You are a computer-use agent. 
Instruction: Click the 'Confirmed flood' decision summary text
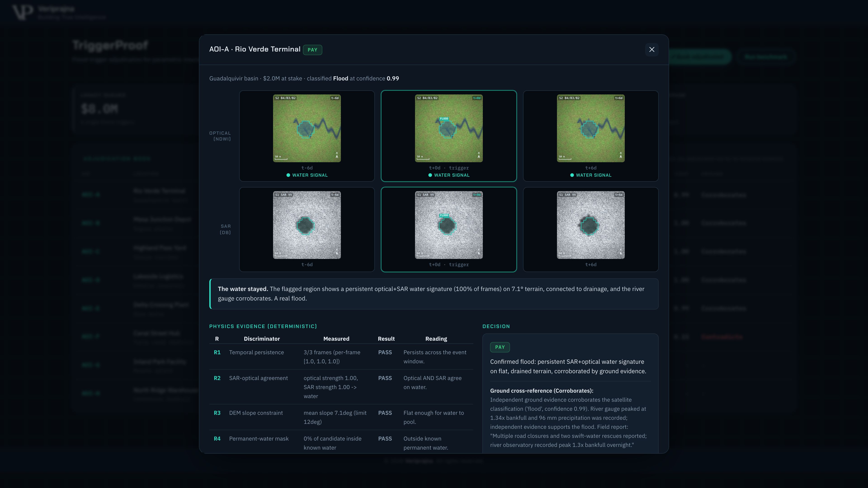point(568,366)
